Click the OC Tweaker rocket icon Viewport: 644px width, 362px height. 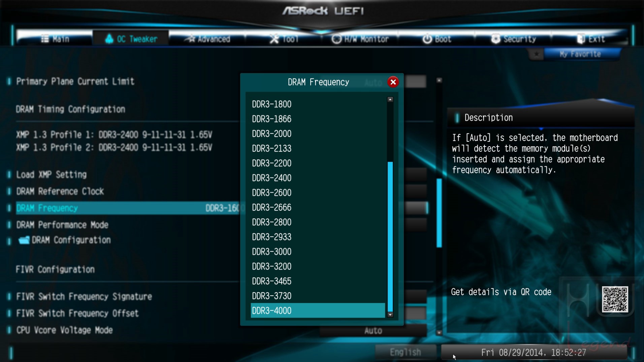click(x=109, y=39)
